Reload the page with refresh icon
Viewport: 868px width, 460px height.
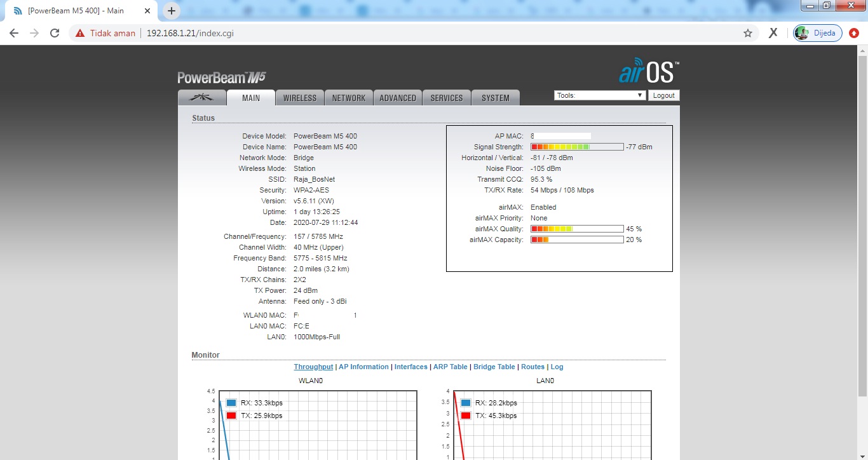pyautogui.click(x=55, y=33)
